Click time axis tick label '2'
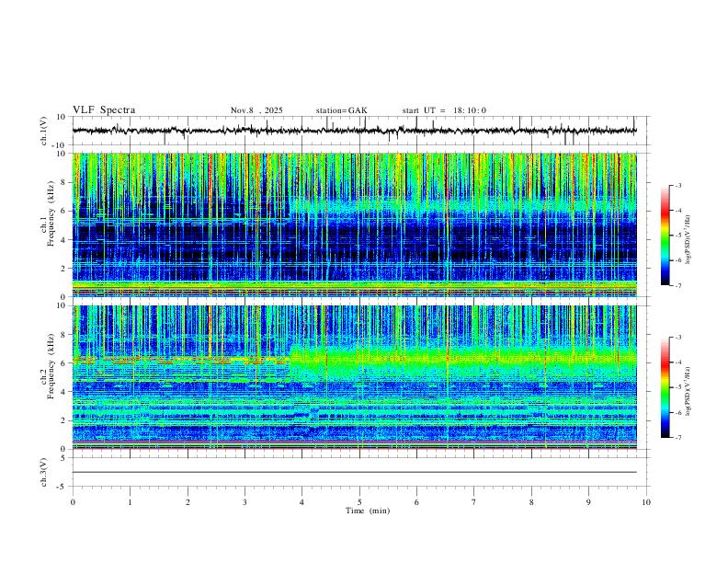Image resolution: width=728 pixels, height=563 pixels. 188,502
